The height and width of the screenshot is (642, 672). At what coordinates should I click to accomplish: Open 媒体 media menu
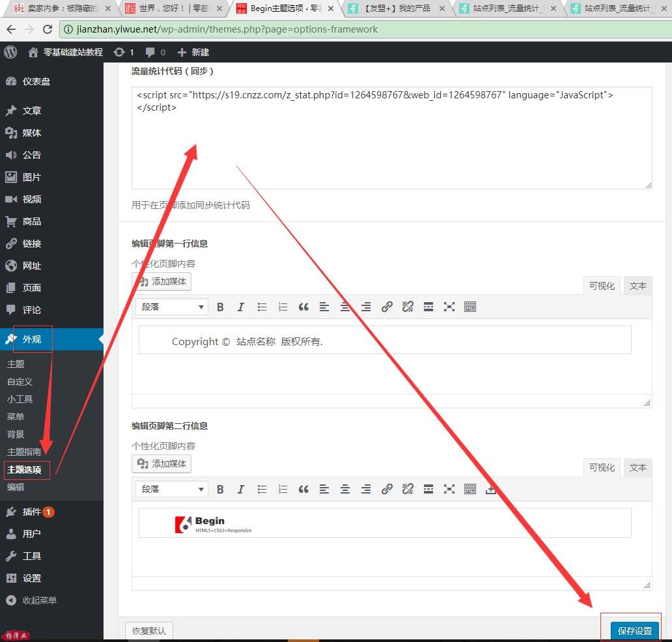pos(51,133)
